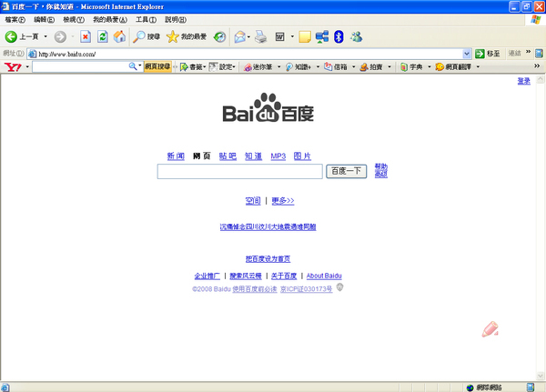This screenshot has width=546, height=392.
Task: Expand the Yahoo search box dropdown arrow
Action: (x=139, y=65)
